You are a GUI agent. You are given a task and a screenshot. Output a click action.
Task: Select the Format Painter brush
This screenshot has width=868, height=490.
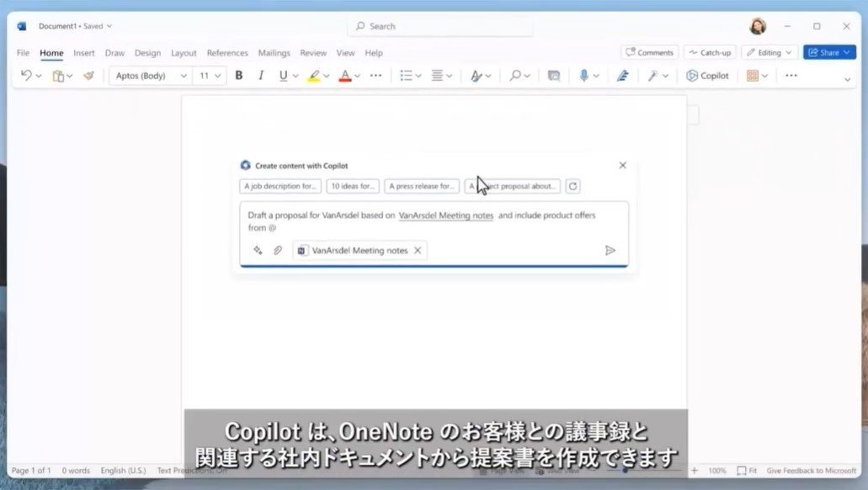tap(88, 76)
